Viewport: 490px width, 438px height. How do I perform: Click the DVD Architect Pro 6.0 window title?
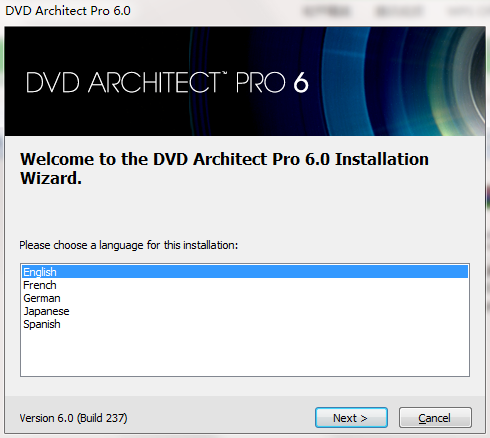(x=68, y=11)
